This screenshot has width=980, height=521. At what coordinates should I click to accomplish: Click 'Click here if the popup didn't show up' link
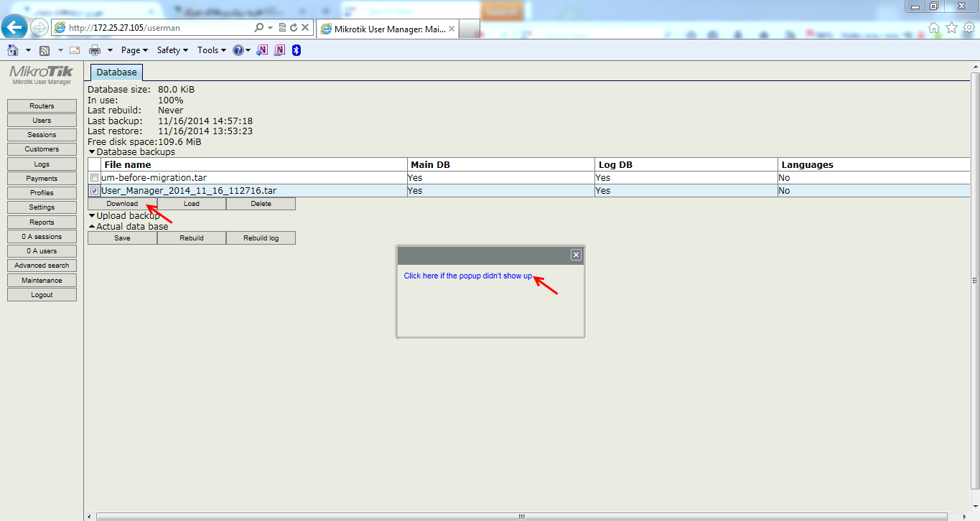[x=468, y=276]
